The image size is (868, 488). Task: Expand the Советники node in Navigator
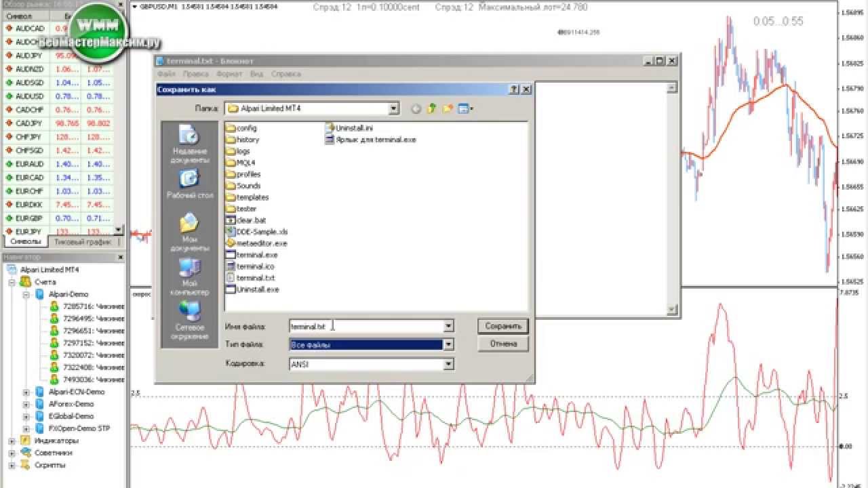12,453
